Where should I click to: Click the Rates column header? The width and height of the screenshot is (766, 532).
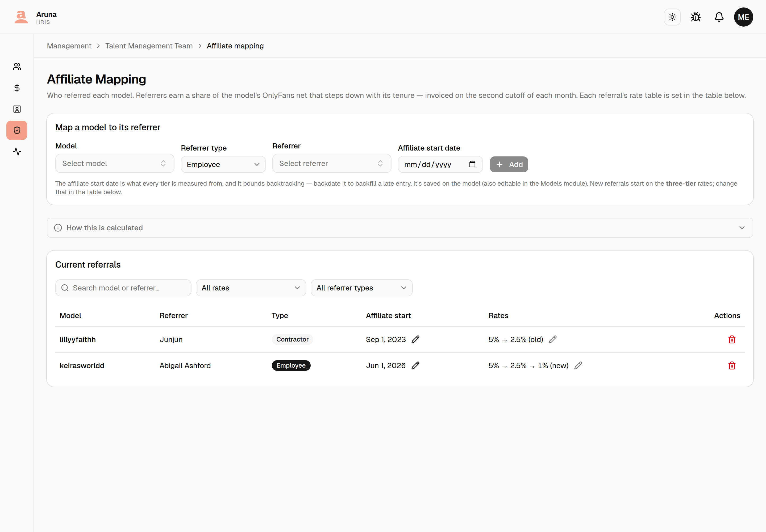(498, 315)
